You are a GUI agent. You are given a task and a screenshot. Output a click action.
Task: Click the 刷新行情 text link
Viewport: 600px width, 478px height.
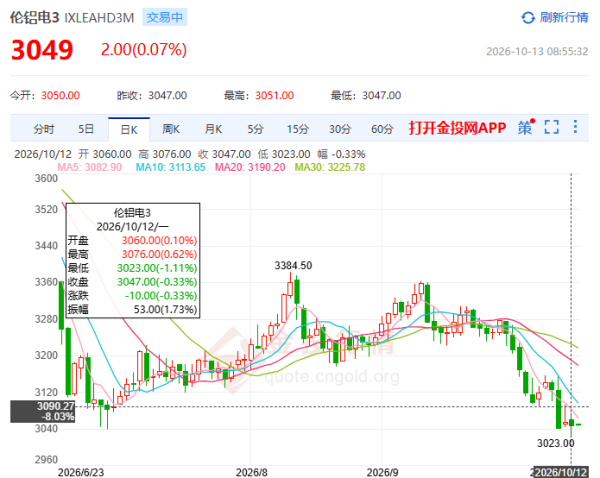[564, 18]
